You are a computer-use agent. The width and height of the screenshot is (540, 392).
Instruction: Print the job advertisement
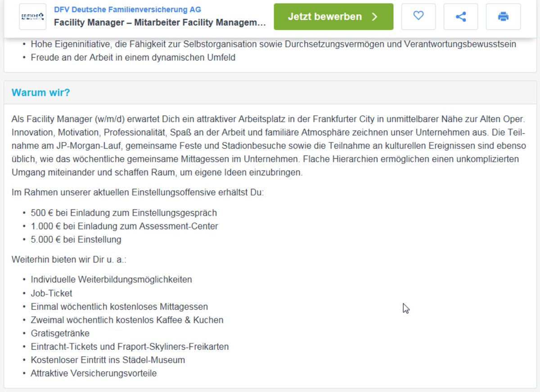503,17
